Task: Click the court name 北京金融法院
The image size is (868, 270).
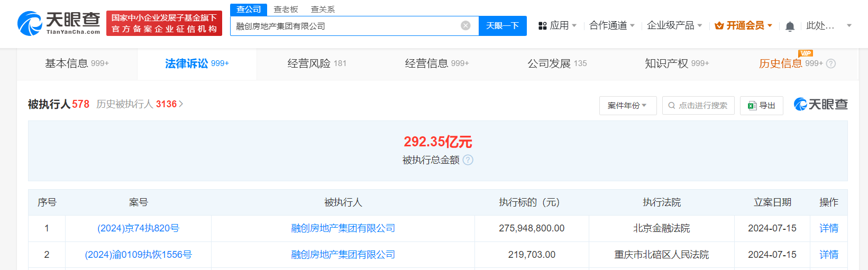Action: click(662, 228)
